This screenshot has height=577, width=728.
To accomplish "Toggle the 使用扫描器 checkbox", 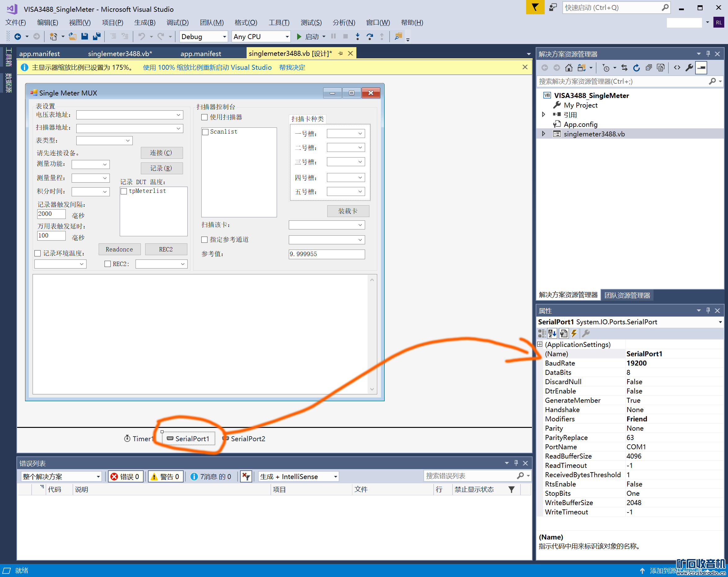I will (x=205, y=118).
